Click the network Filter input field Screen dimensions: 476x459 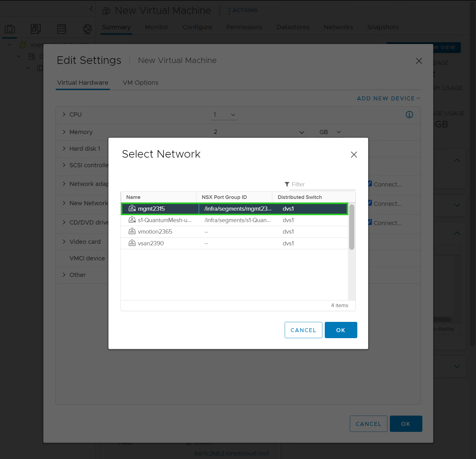click(322, 184)
